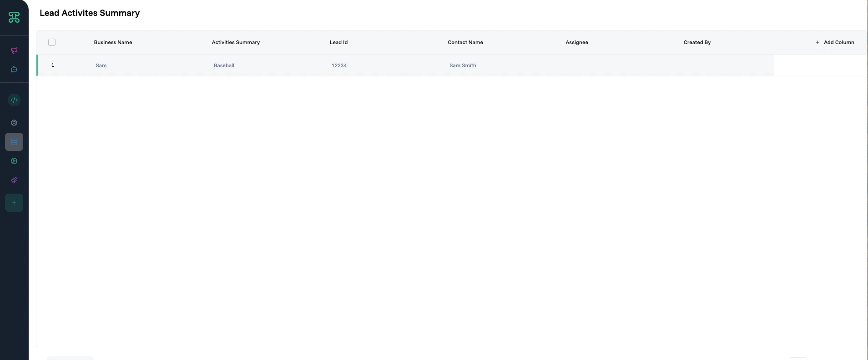Open the chatbot robot icon
This screenshot has height=360, width=868.
(14, 70)
